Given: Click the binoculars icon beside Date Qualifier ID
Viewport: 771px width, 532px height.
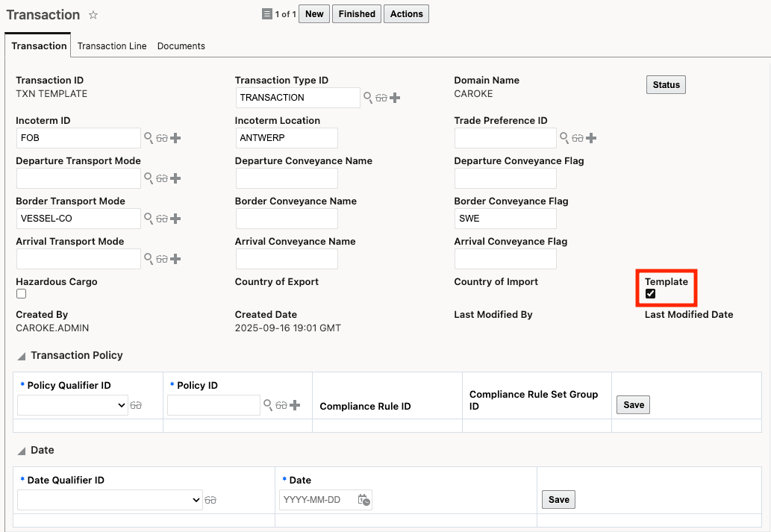Looking at the screenshot, I should click(210, 500).
